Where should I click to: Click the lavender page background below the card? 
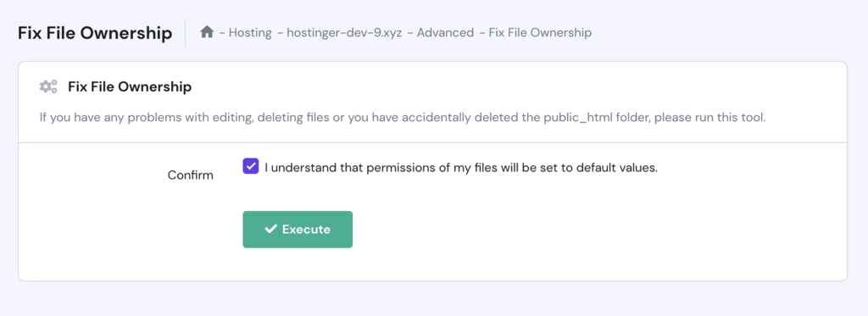pos(432,299)
